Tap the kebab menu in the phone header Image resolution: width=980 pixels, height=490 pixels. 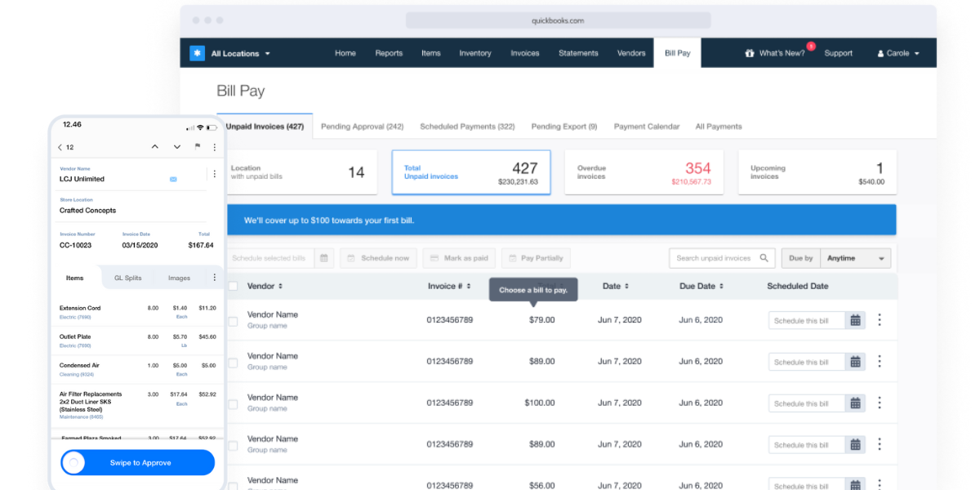click(x=215, y=147)
